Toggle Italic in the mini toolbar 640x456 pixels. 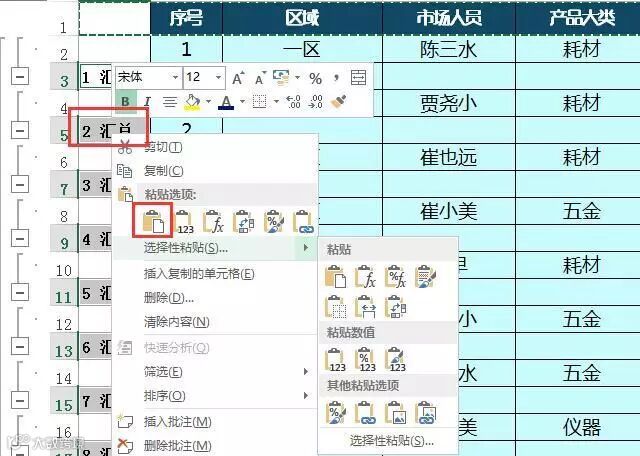coord(147,101)
